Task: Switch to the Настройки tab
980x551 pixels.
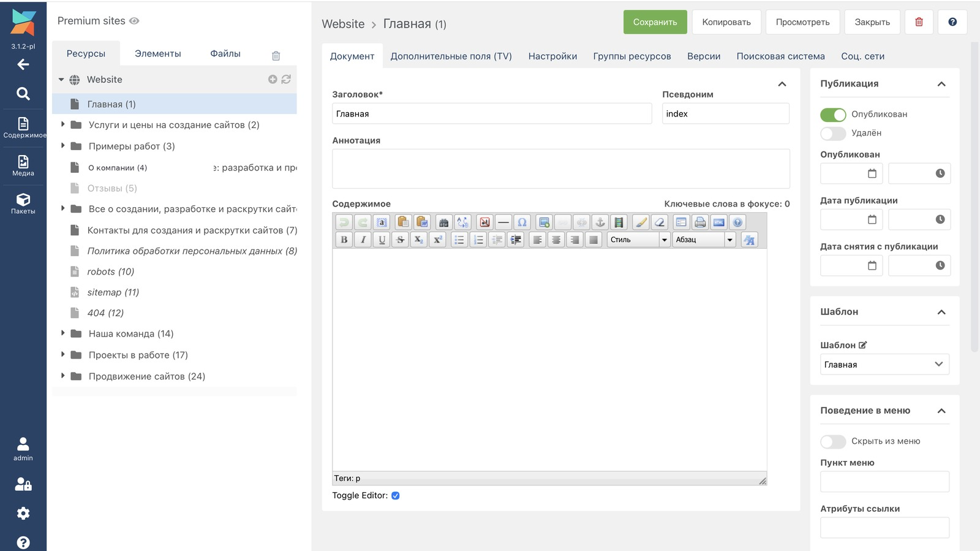Action: (x=552, y=56)
